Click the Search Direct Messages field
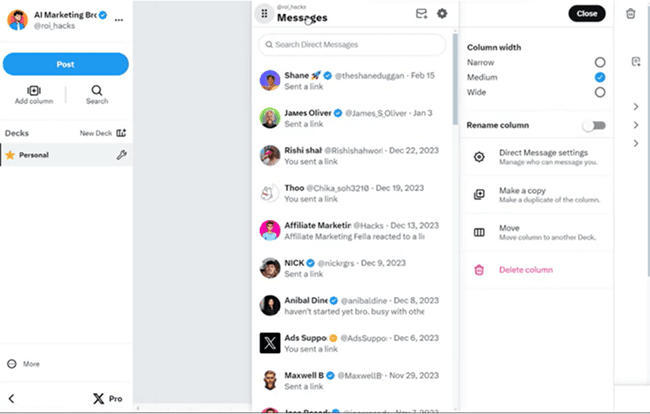650x414 pixels. [x=352, y=45]
